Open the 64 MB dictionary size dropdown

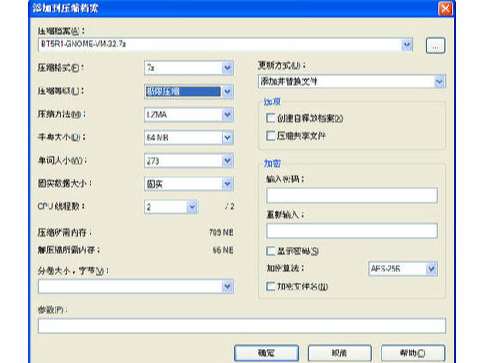(x=227, y=137)
